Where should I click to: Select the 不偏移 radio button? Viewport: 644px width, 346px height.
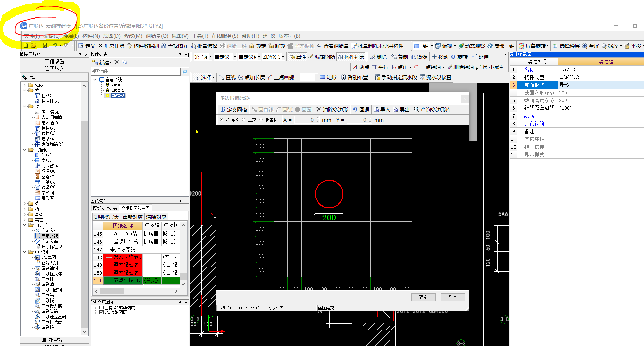tap(222, 120)
